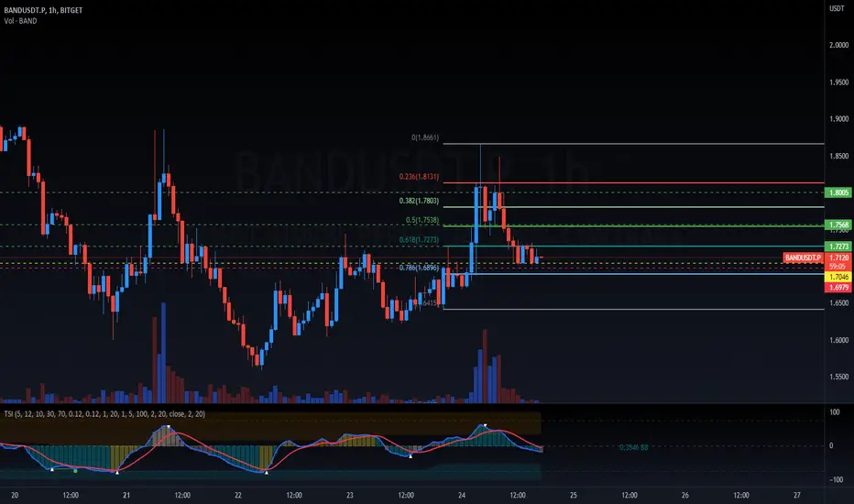Click the 2.0000 price axis label
The width and height of the screenshot is (854, 504).
(838, 45)
